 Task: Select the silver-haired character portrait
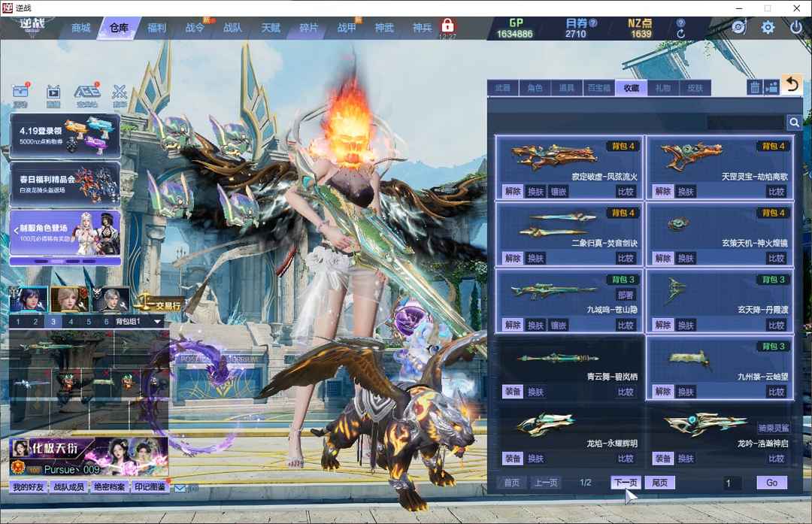[111, 298]
